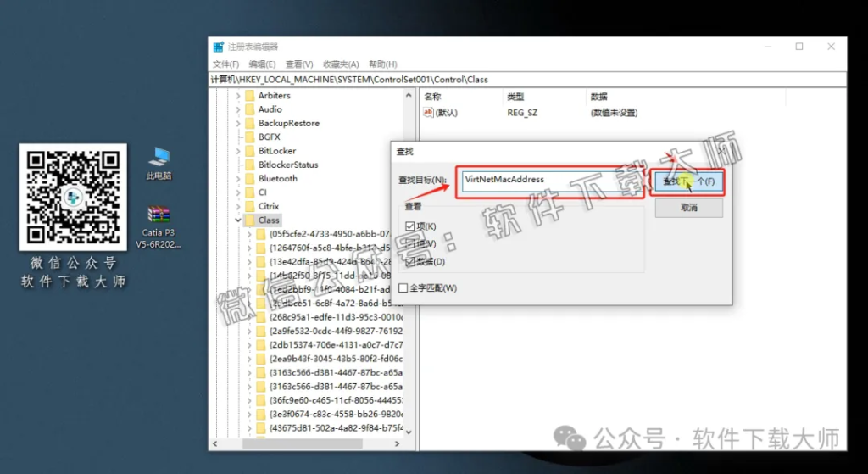
Task: Click the folder icon of {43675d81-502a key
Action: point(261,428)
